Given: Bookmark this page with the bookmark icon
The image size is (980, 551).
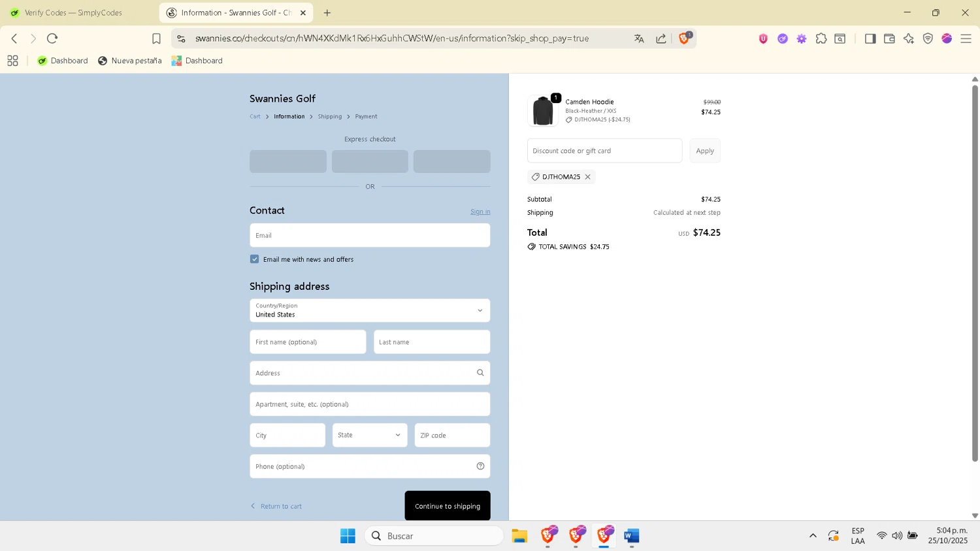Looking at the screenshot, I should [x=156, y=39].
